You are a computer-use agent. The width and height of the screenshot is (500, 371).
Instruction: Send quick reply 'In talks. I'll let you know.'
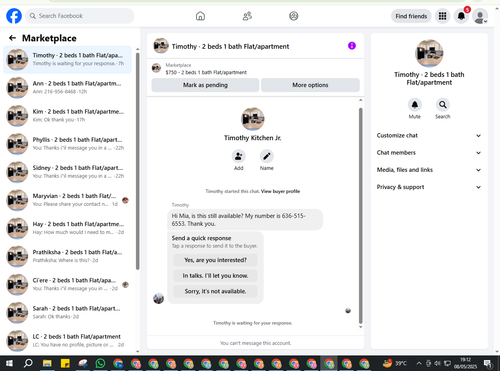(215, 276)
